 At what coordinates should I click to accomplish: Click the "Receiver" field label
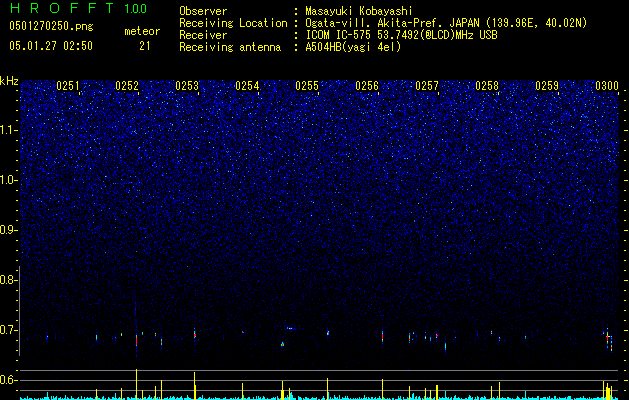(x=203, y=35)
